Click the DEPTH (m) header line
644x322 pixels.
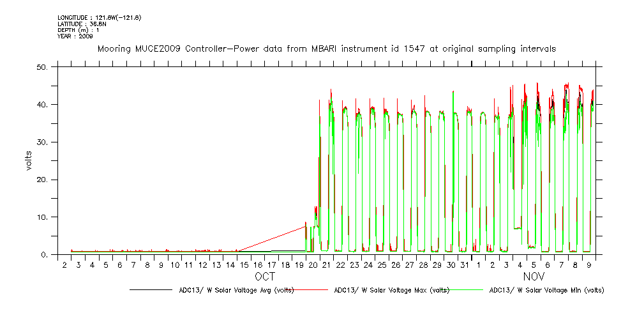pyautogui.click(x=78, y=30)
